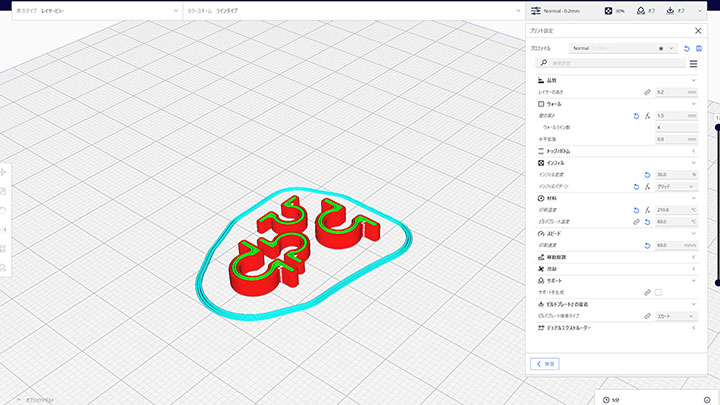Image resolution: width=720 pixels, height=405 pixels.
Task: Reset the infill density 30.0 value
Action: (647, 175)
